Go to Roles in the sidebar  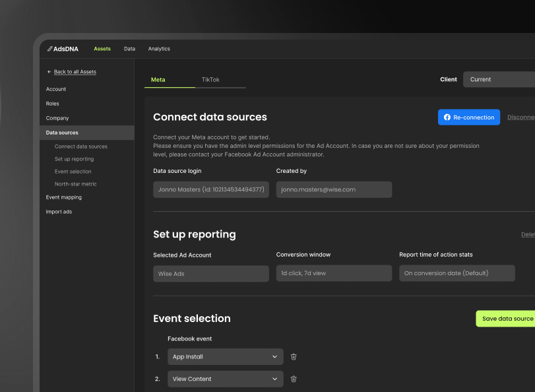pos(53,104)
